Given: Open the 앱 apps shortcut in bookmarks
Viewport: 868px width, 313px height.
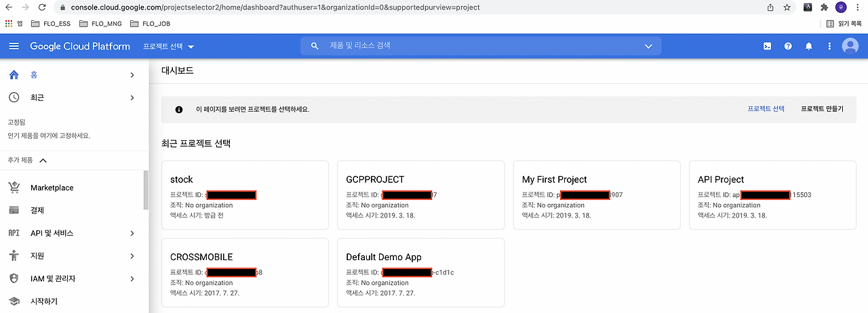Looking at the screenshot, I should tap(14, 24).
